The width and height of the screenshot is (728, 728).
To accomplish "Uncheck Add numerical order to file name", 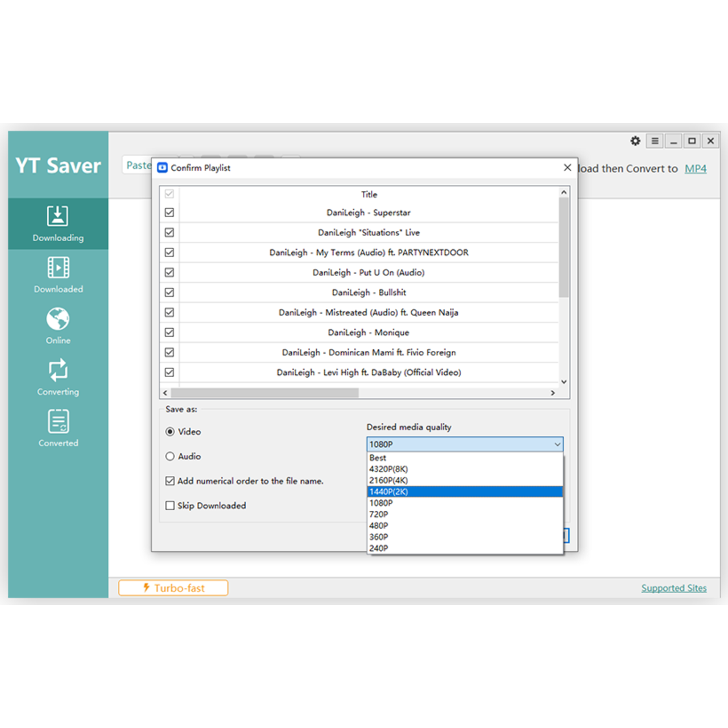I will point(170,481).
